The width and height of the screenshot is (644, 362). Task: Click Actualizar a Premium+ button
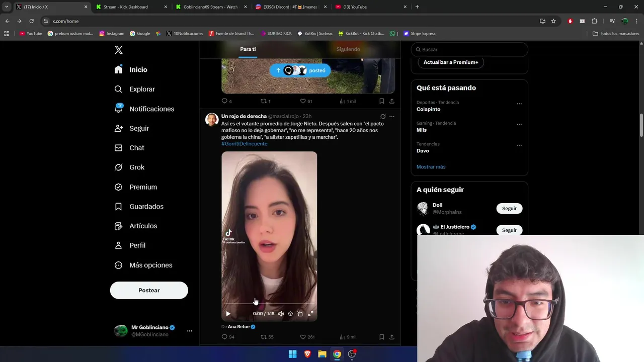coord(451,62)
